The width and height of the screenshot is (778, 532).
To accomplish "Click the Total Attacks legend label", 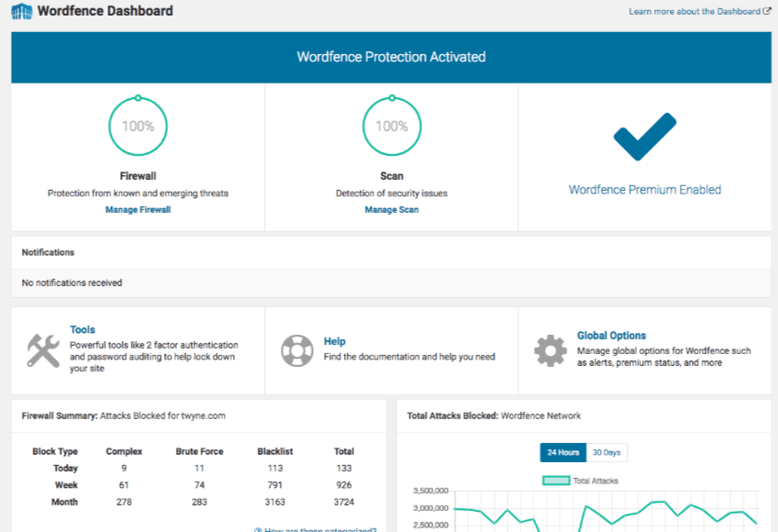I will [x=595, y=481].
